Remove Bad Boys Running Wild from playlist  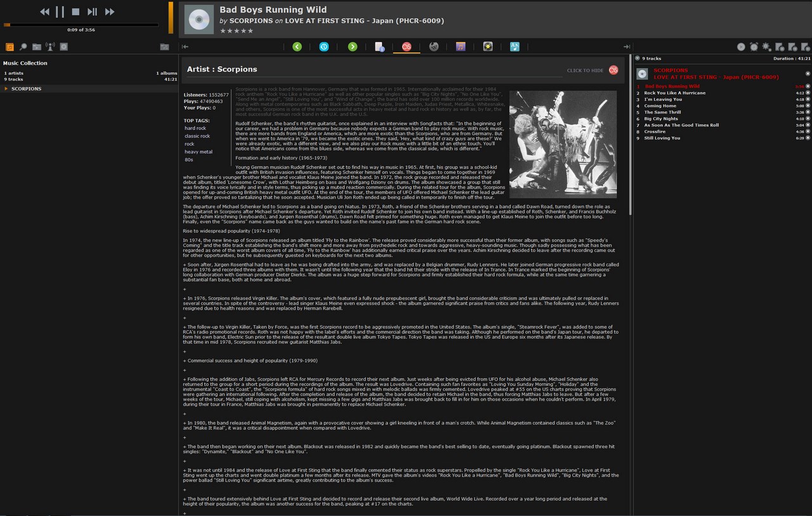pyautogui.click(x=808, y=86)
